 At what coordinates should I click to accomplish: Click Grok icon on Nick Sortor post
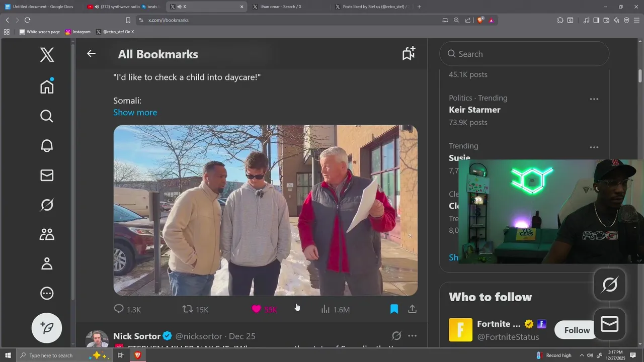point(396,336)
